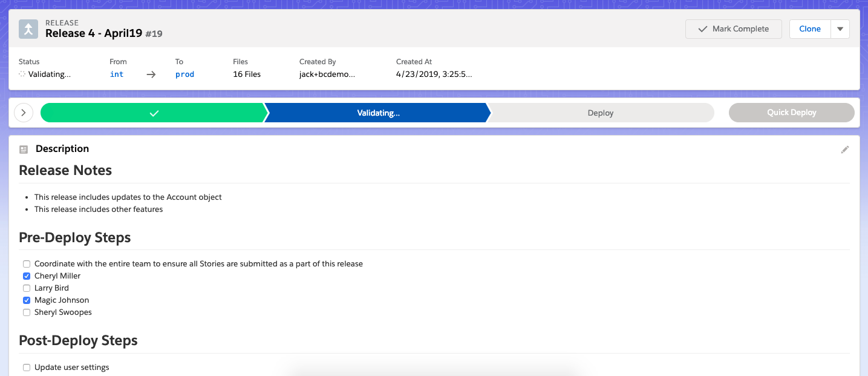This screenshot has width=868, height=376.
Task: Click the Quick Deploy button
Action: (791, 113)
